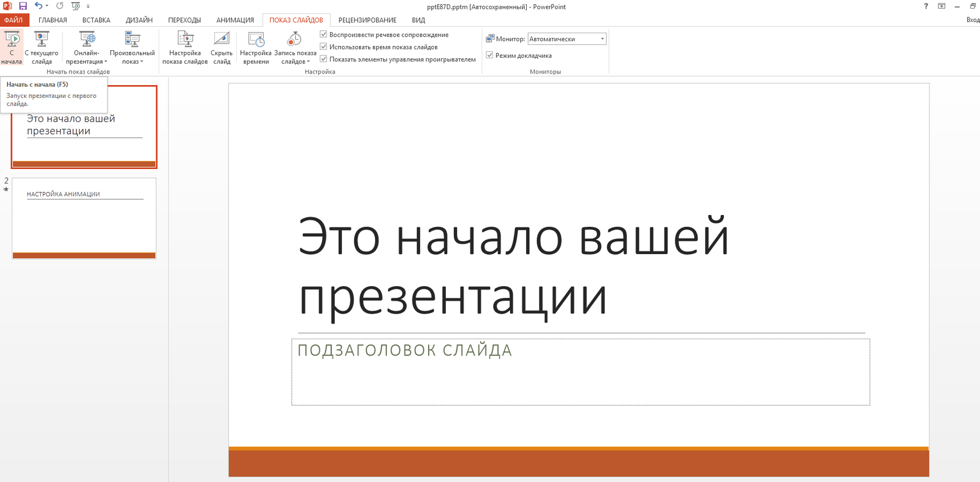Image resolution: width=980 pixels, height=482 pixels.
Task: Click Начать показ слайдов group label
Action: [78, 72]
